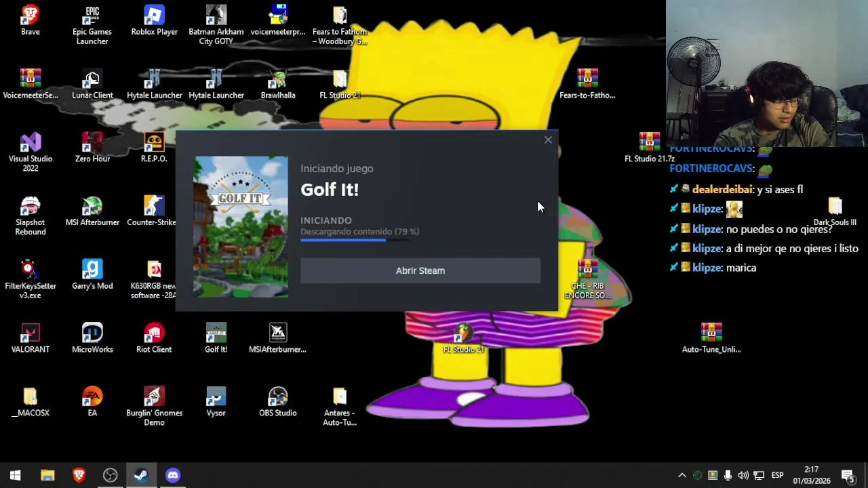Viewport: 868px width, 488px height.
Task: Select the voicemeeterpr... desktop icon
Action: pos(278,21)
